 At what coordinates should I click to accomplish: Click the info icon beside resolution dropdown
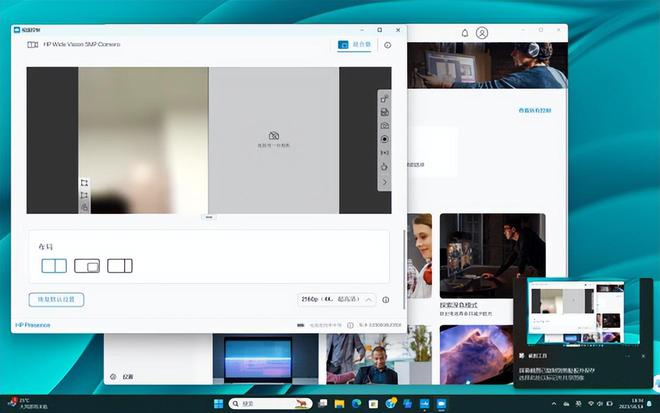tap(386, 300)
